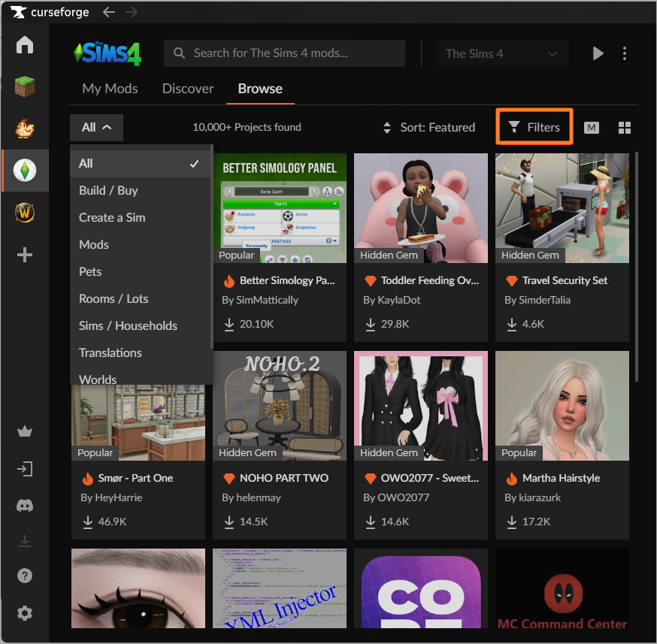Open Travel Security Set thumbnail
The width and height of the screenshot is (657, 644).
tap(562, 208)
